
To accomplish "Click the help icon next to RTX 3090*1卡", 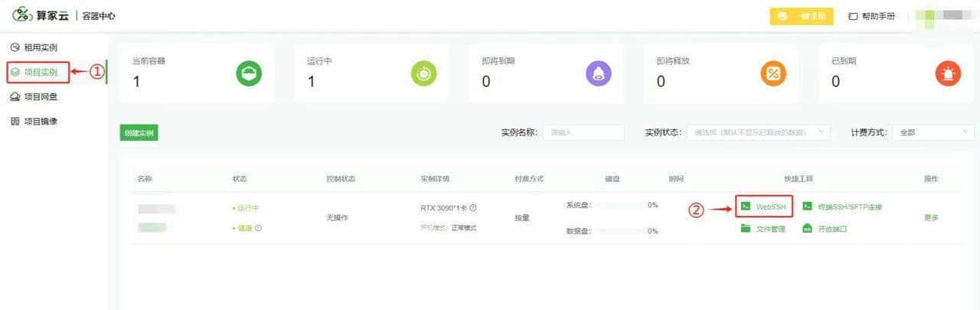I will point(473,208).
